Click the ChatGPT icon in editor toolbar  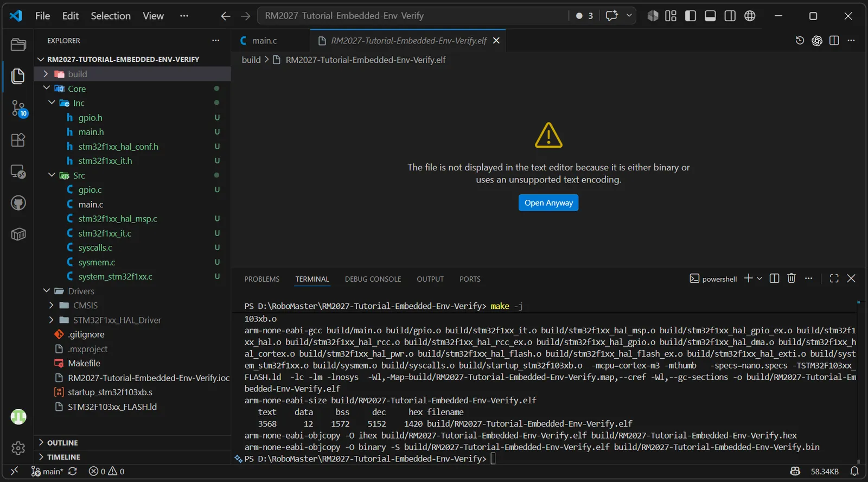tap(817, 41)
